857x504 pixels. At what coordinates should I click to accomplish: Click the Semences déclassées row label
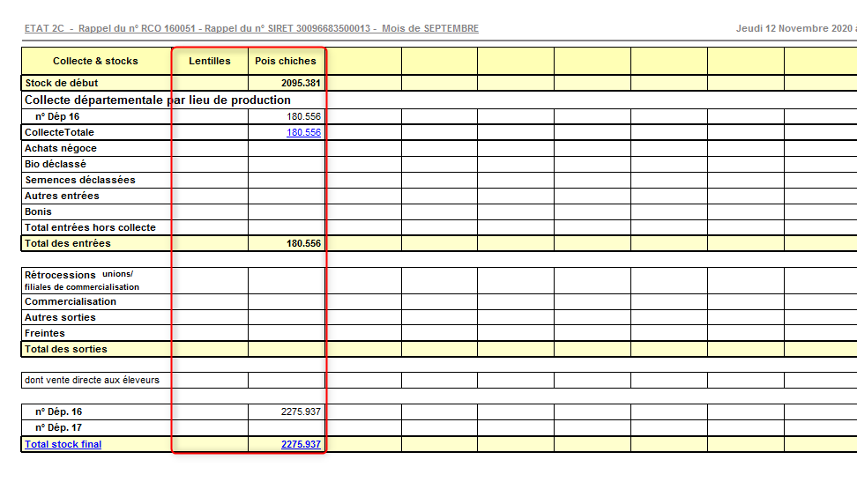pos(80,180)
